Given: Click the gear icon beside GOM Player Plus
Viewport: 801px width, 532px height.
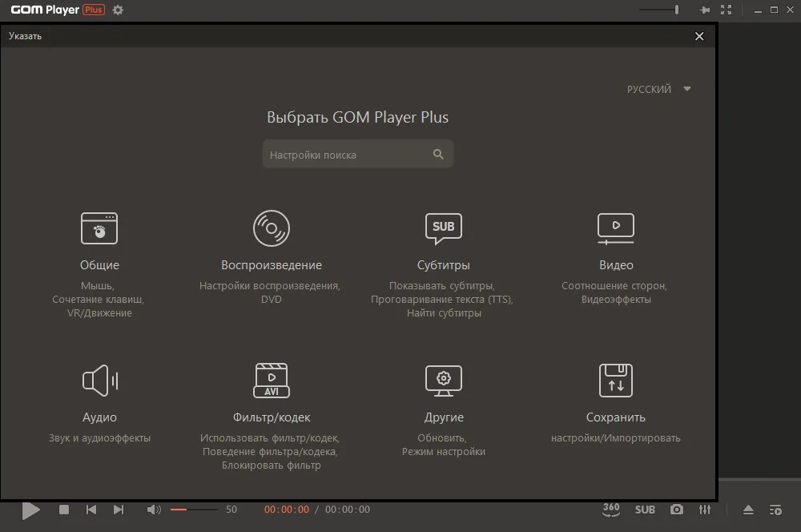Looking at the screenshot, I should 118,10.
